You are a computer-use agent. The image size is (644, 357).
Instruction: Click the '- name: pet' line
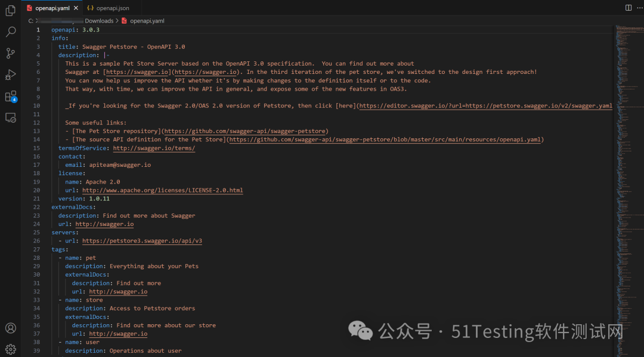pos(77,258)
